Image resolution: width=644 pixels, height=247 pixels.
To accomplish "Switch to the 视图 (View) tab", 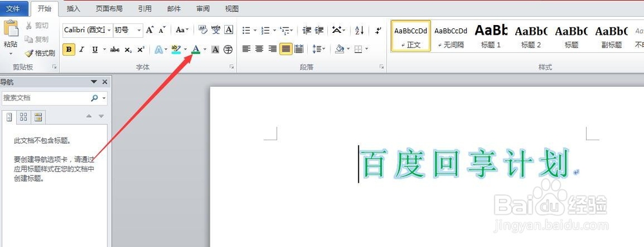I will pos(232,8).
